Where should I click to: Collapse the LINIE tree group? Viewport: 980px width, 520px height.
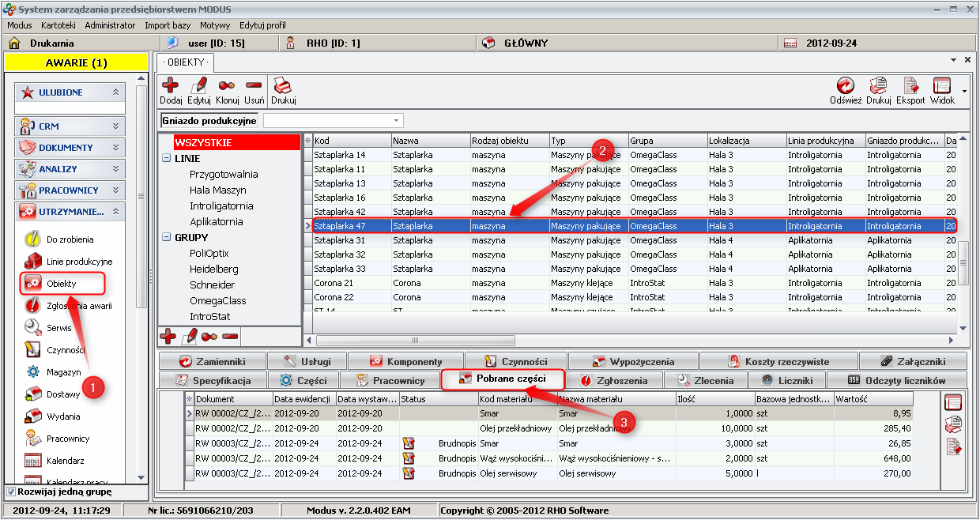166,159
